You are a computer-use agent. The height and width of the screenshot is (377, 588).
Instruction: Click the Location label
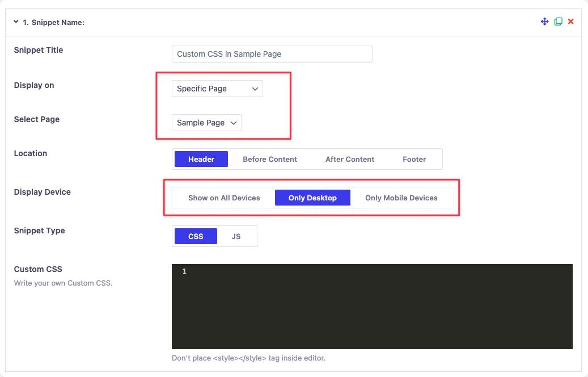pyautogui.click(x=31, y=153)
